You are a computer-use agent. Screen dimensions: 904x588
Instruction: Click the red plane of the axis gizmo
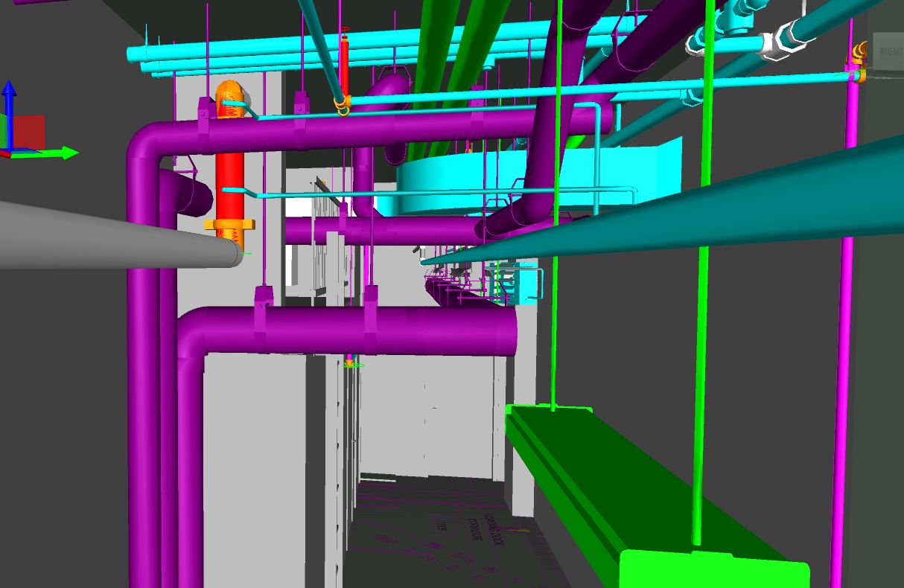[31, 132]
